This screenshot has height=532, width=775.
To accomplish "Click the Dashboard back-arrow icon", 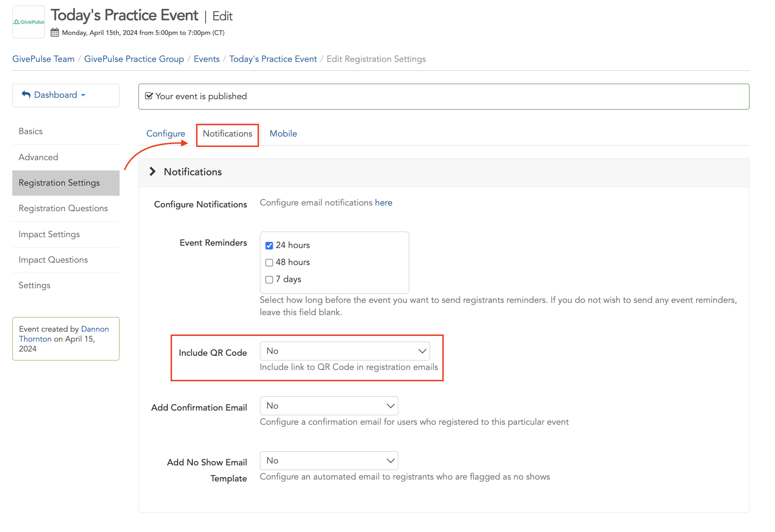I will (26, 95).
